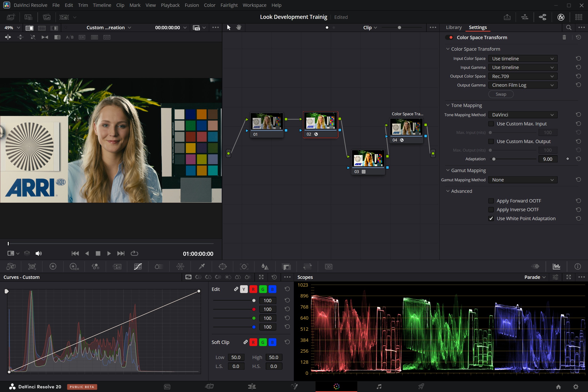Open the Fairlight menu
Screen dimensions: 588x392
229,5
